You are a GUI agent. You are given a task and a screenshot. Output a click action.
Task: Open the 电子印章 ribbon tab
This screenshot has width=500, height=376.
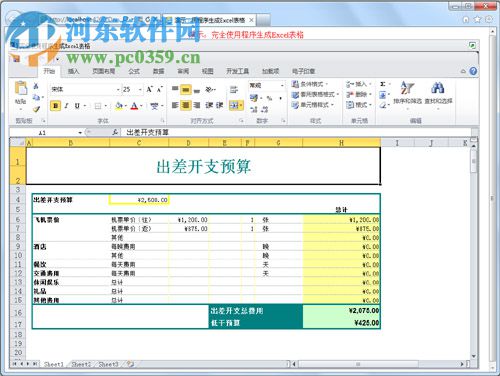pyautogui.click(x=303, y=71)
